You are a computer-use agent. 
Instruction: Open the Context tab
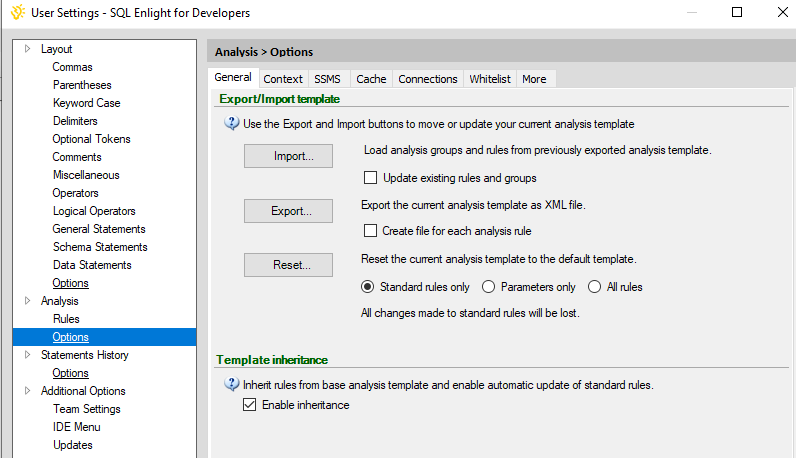283,79
